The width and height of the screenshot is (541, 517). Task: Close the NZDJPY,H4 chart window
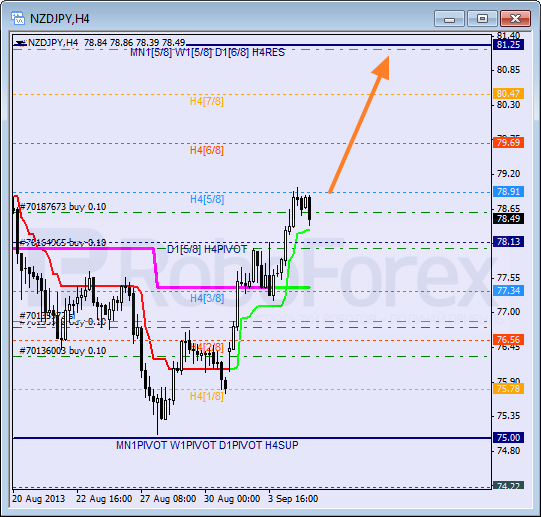515,19
